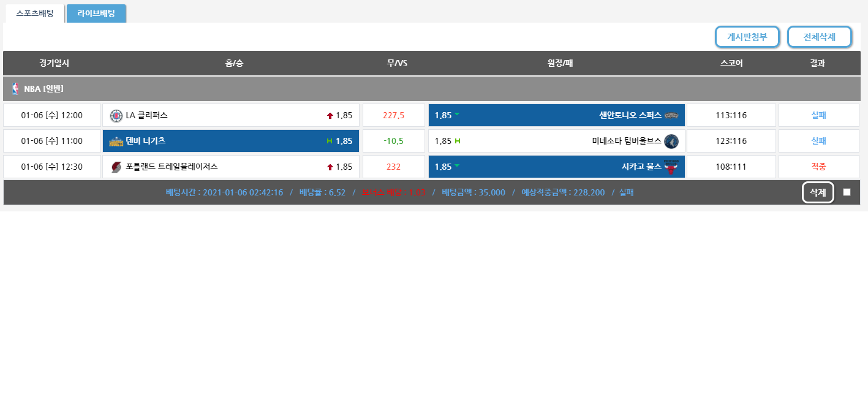Viewport: 868px width, 397px height.
Task: Click the Denver Nuggets team logo
Action: coord(116,142)
